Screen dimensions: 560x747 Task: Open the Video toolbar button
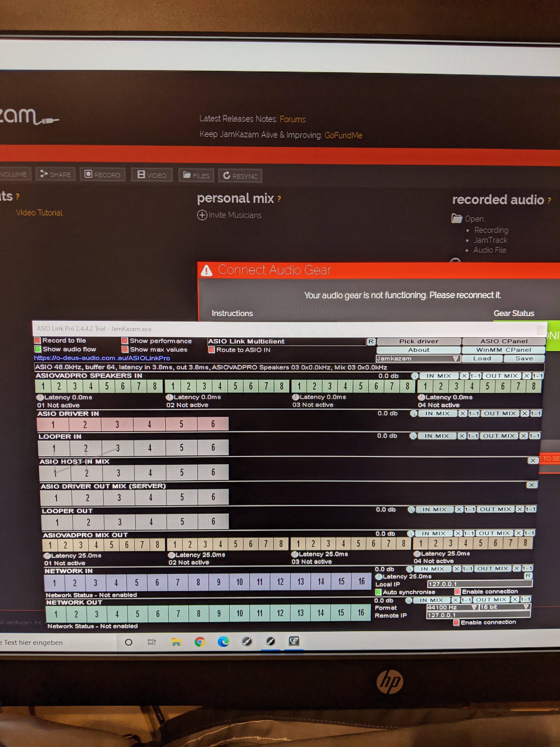click(x=141, y=175)
